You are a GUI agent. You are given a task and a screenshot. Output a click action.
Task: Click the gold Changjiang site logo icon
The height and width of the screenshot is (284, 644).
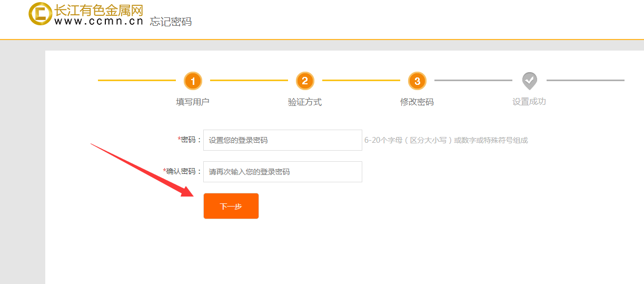40,14
